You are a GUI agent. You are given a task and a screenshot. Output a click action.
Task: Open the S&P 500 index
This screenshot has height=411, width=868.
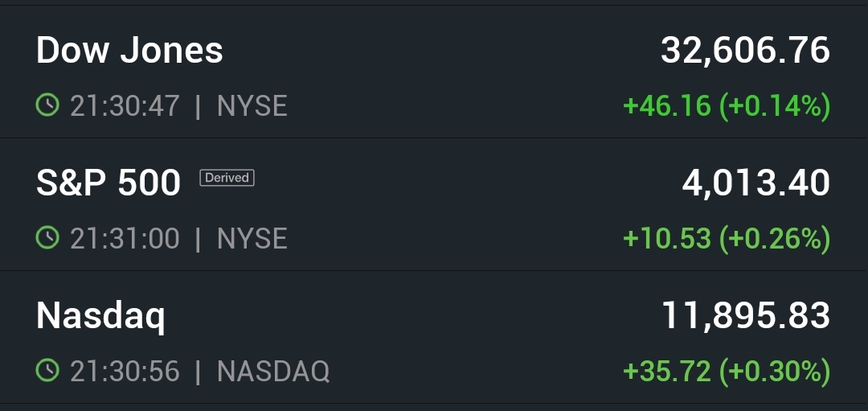pos(108,183)
